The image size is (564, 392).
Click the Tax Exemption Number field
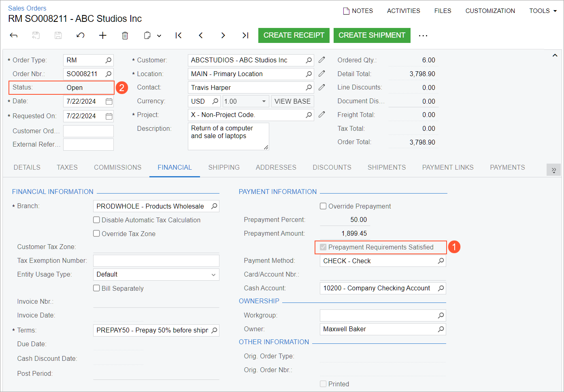coord(156,261)
